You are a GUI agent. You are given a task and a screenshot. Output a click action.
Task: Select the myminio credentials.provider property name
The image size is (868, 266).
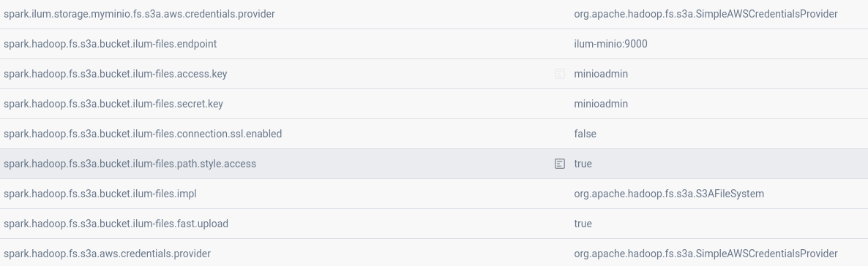pyautogui.click(x=140, y=14)
